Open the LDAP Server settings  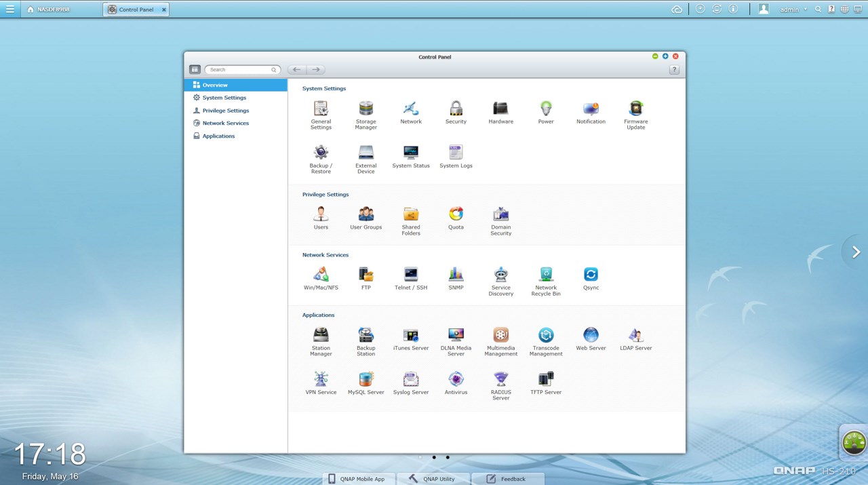[636, 338]
